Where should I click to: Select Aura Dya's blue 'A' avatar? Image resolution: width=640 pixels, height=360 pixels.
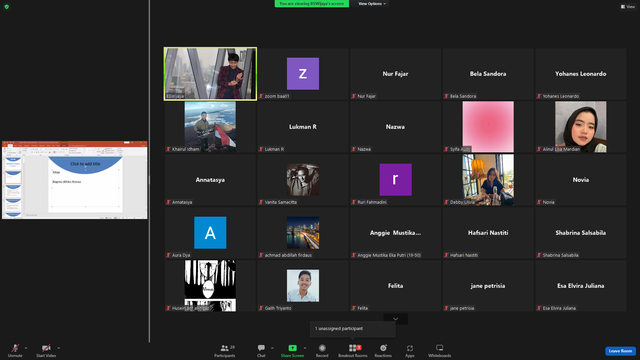tap(210, 233)
